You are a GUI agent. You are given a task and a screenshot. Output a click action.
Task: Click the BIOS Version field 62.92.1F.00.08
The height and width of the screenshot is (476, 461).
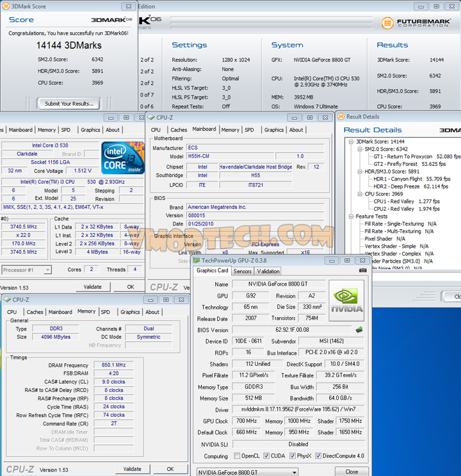[292, 330]
